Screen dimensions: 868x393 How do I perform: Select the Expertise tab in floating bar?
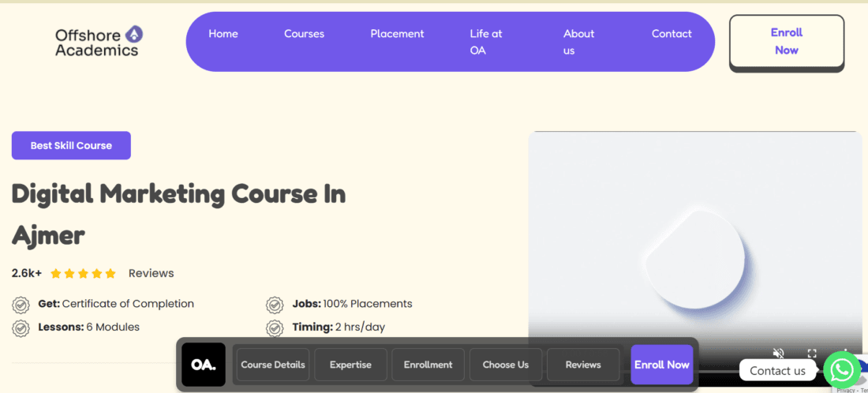click(350, 365)
